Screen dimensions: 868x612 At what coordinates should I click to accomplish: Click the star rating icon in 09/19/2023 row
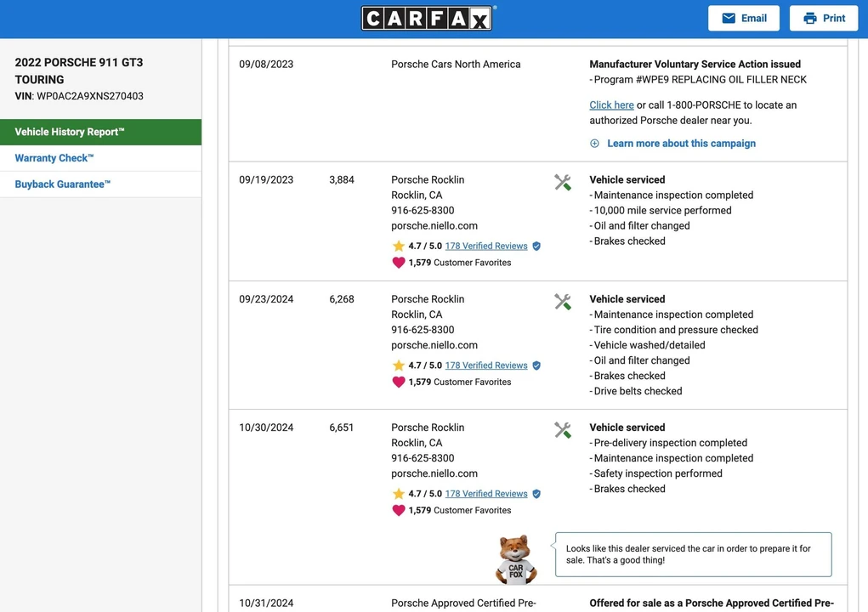399,246
